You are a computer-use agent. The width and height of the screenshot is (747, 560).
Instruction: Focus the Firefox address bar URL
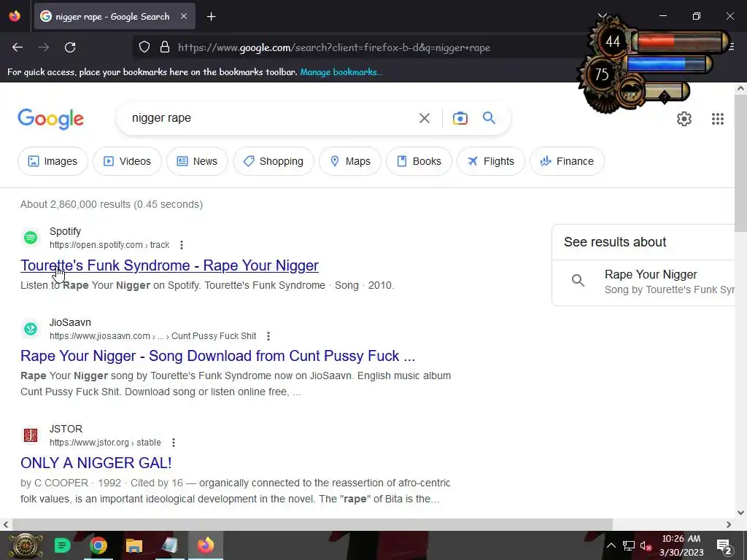click(333, 47)
